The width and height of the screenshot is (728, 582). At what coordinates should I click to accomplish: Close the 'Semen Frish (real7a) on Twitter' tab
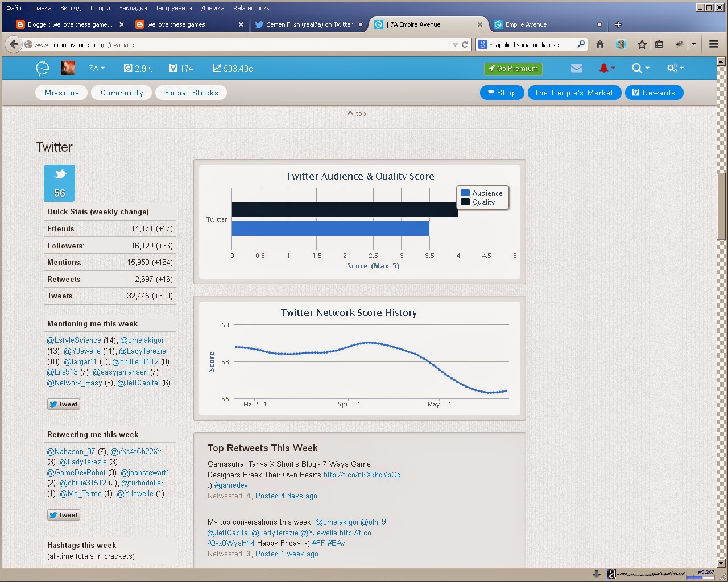(x=361, y=24)
